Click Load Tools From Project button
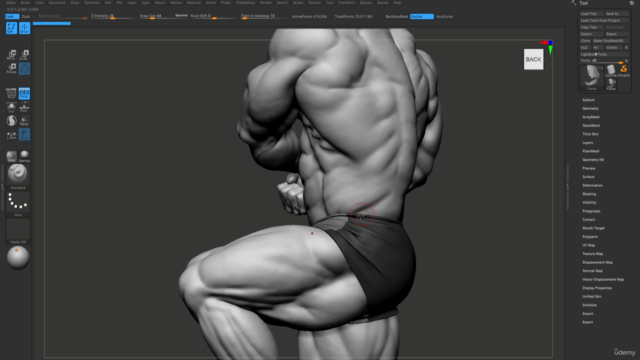This screenshot has width=640, height=360. click(604, 20)
